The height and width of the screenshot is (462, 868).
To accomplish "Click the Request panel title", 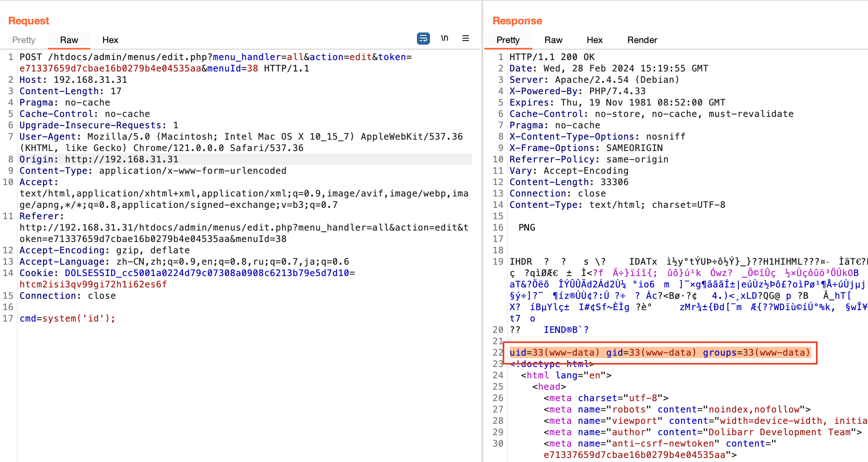I will pyautogui.click(x=28, y=21).
